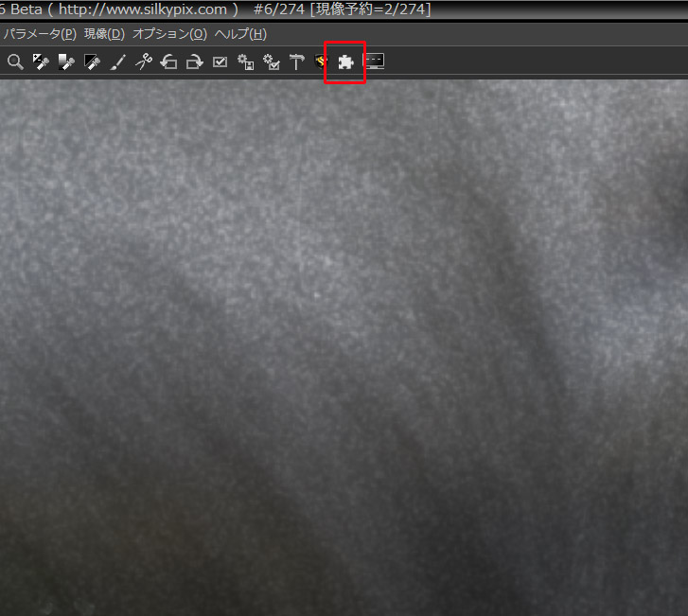Screen dimensions: 688x616
Task: Select the scissors trimming tool
Action: (144, 62)
